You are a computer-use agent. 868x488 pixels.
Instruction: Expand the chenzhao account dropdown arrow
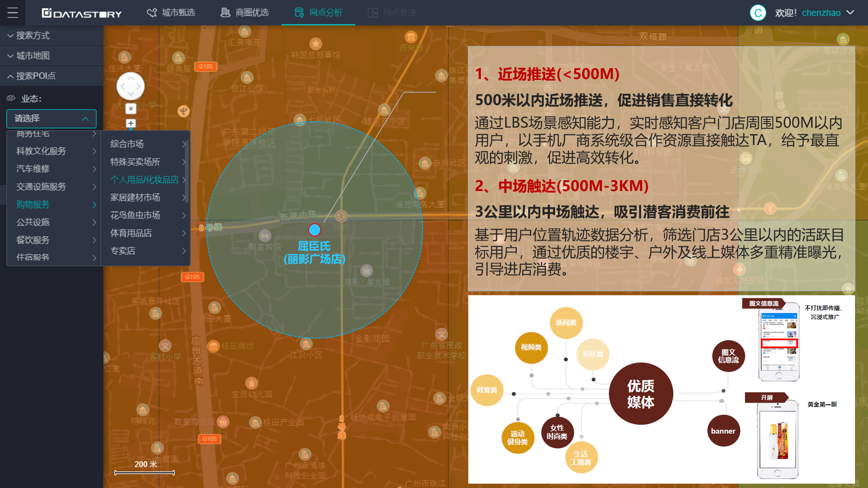coord(850,12)
